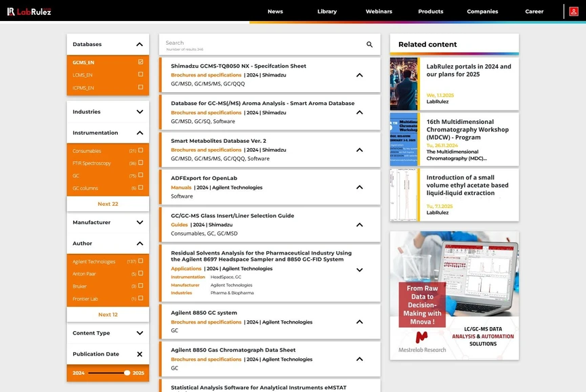Collapse Residual Solvents Analysis details chevron

coord(360,269)
